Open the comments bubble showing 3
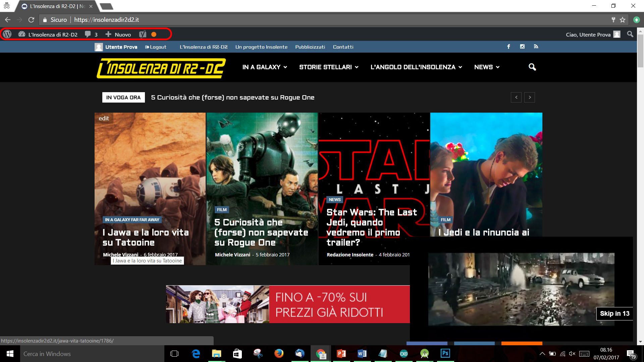 click(x=88, y=34)
